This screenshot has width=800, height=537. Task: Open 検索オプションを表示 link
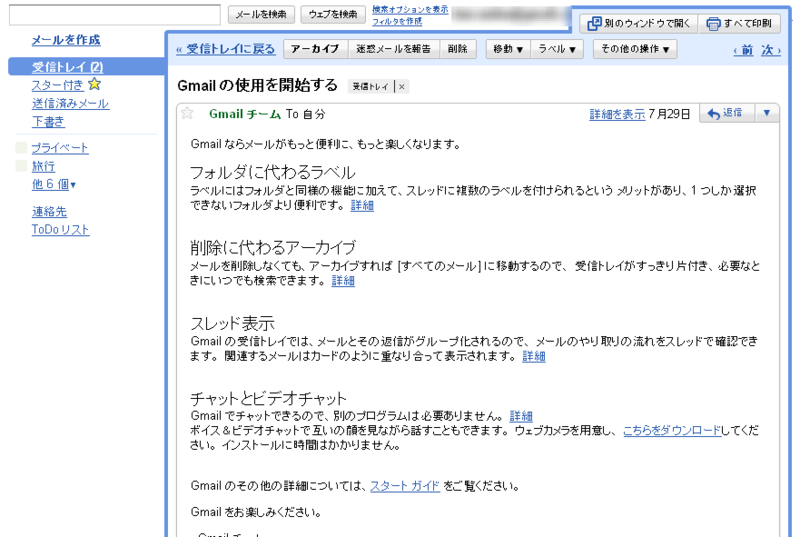click(x=410, y=9)
